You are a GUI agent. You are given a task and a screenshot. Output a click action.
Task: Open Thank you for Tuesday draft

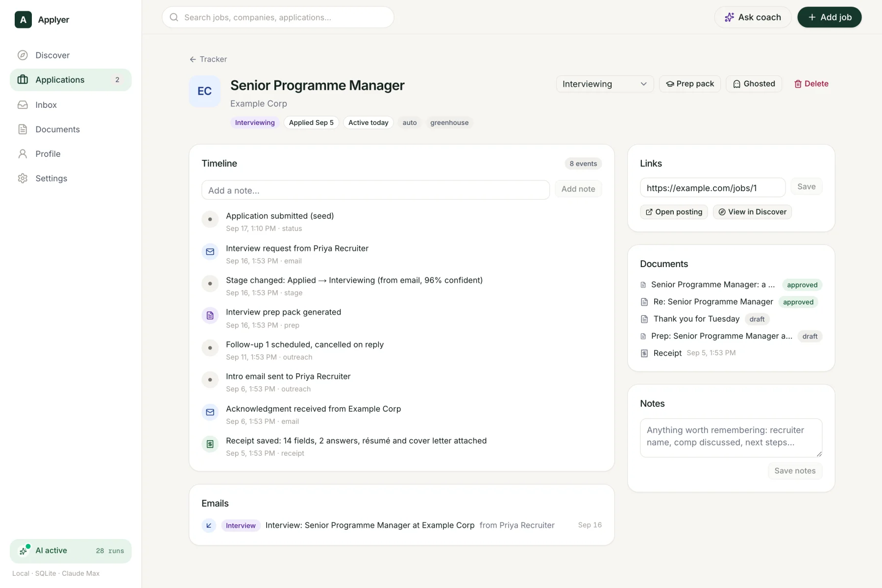[x=696, y=319]
